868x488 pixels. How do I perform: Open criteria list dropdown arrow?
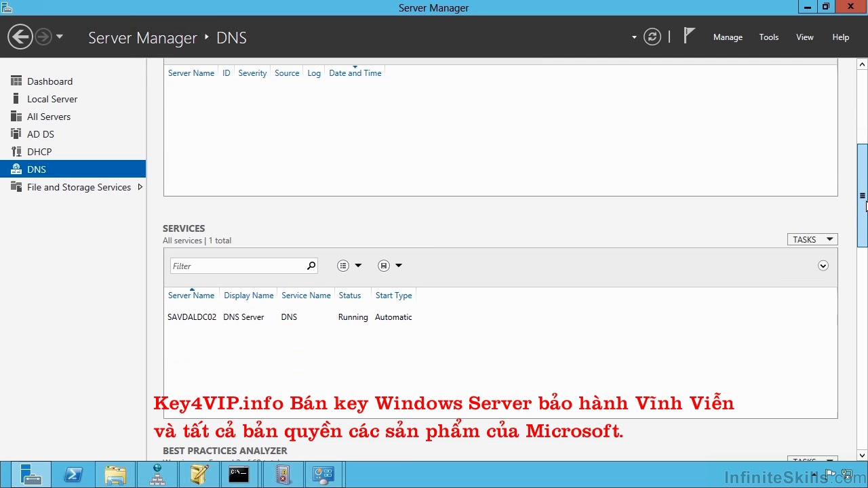pos(358,266)
